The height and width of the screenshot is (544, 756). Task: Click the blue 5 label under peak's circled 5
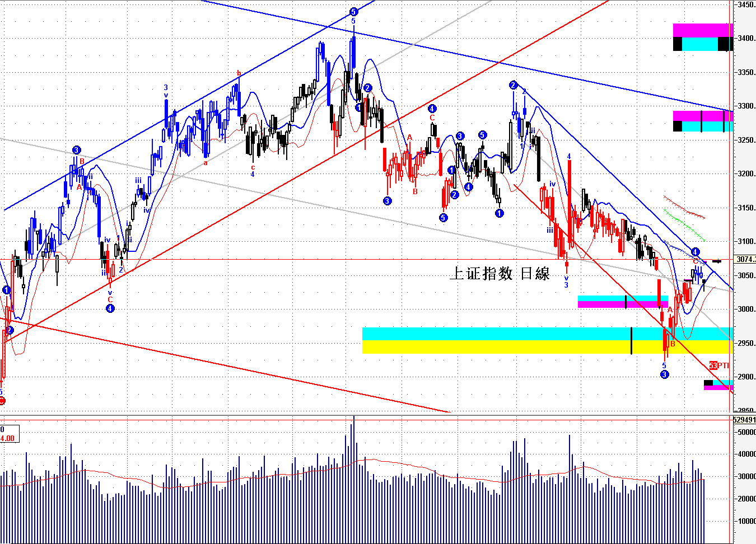point(353,21)
